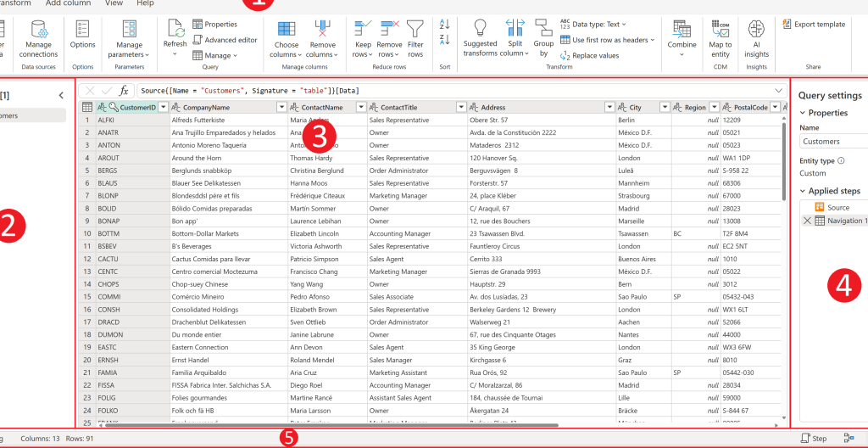Open Region column filter dropdown
The image size is (868, 448).
pos(714,108)
